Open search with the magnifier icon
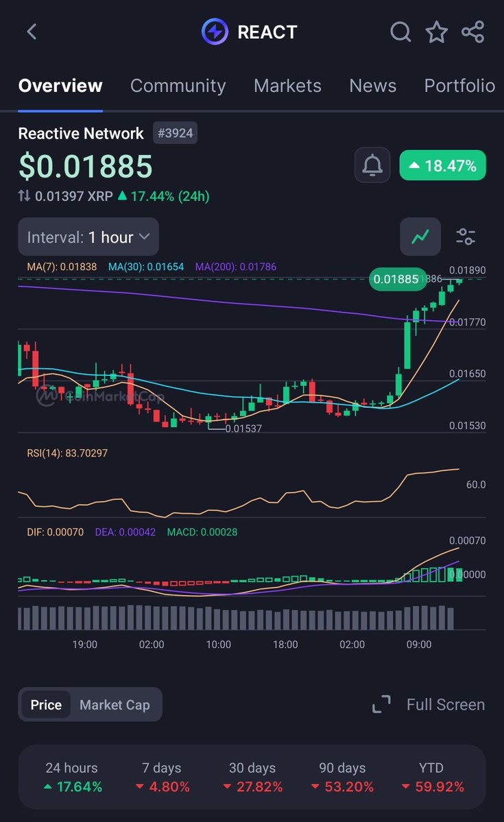The image size is (504, 822). pos(400,32)
